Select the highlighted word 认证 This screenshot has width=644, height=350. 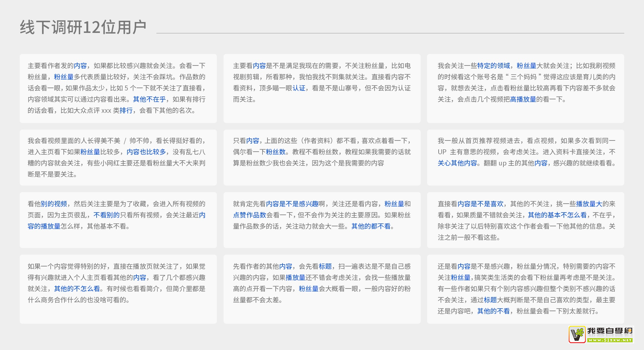299,88
